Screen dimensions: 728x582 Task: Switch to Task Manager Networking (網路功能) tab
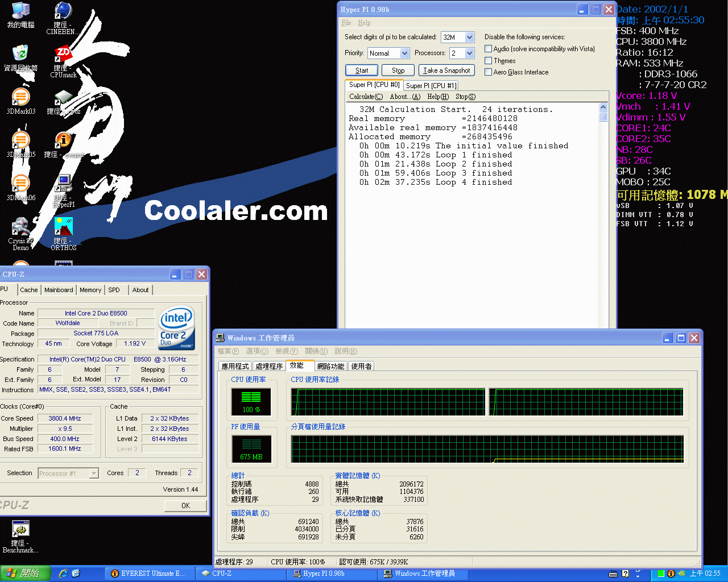(330, 367)
